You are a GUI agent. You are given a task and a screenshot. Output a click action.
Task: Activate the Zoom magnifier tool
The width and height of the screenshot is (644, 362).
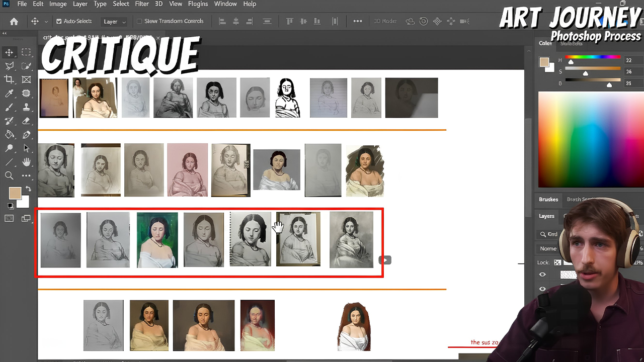tap(9, 175)
